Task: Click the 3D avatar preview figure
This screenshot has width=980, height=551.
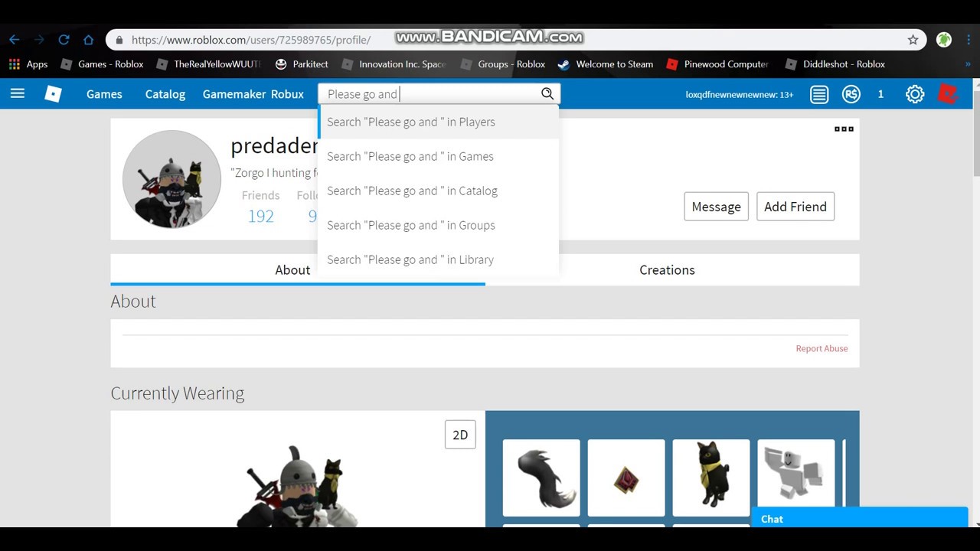Action: 297,487
